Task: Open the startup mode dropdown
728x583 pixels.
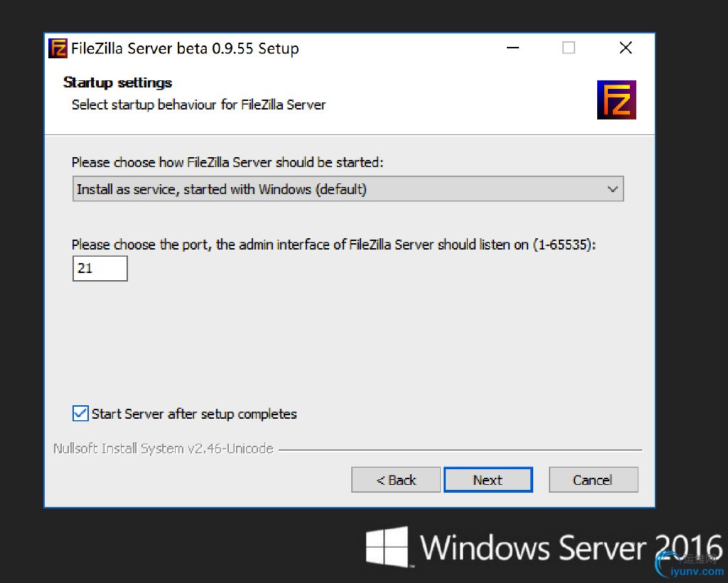Action: click(348, 189)
